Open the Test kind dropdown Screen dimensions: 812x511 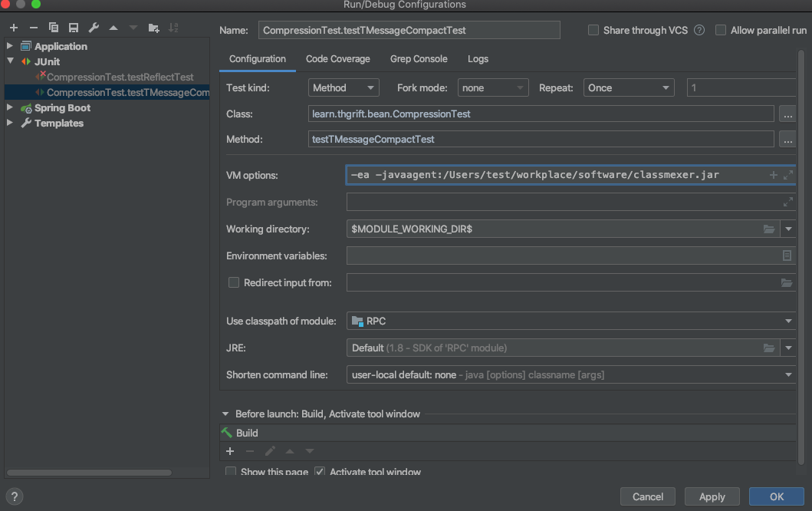point(344,88)
